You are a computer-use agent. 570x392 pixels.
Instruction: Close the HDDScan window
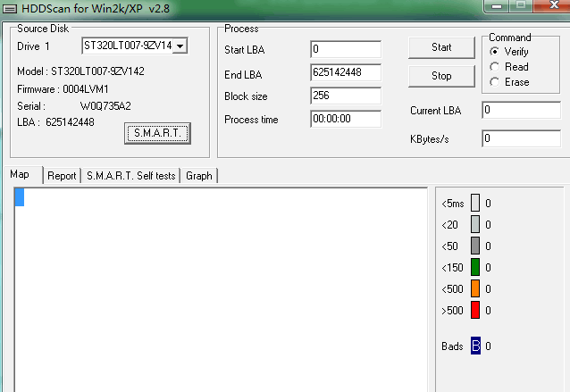tap(555, 5)
